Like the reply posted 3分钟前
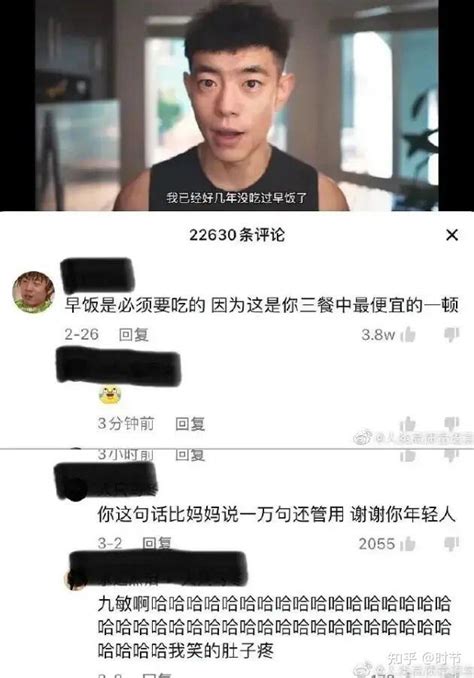This screenshot has height=678, width=474. point(408,424)
